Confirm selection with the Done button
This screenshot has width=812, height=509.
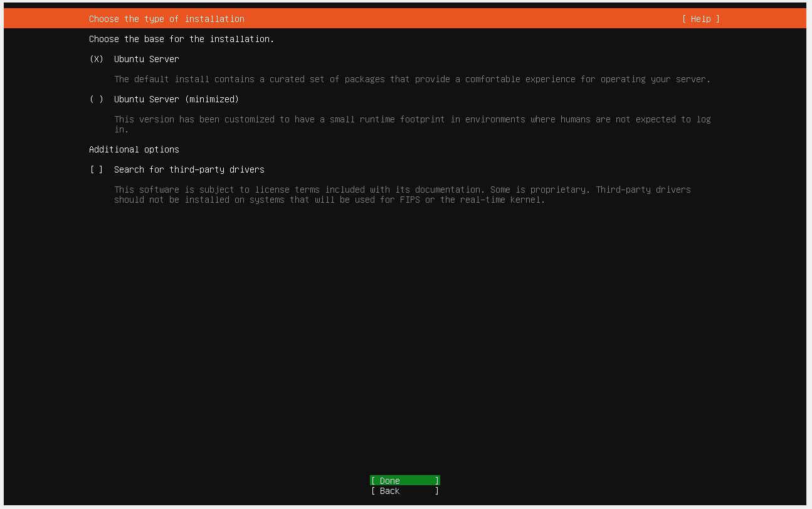pyautogui.click(x=405, y=481)
